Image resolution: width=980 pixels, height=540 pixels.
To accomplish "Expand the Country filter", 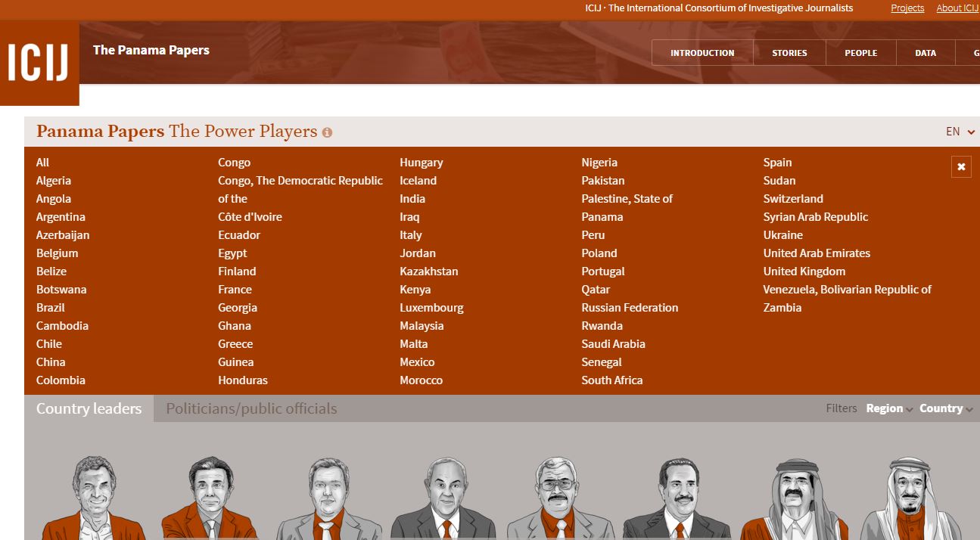I will (946, 408).
